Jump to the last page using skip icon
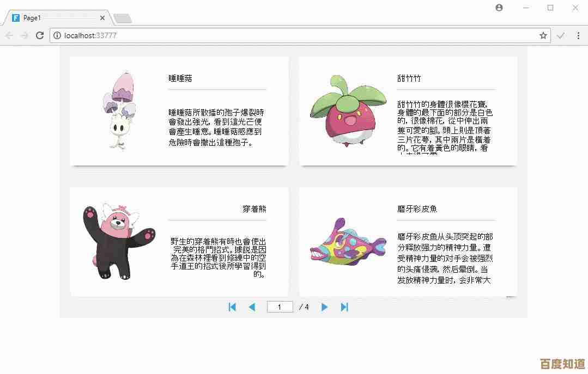The width and height of the screenshot is (588, 374). click(344, 307)
